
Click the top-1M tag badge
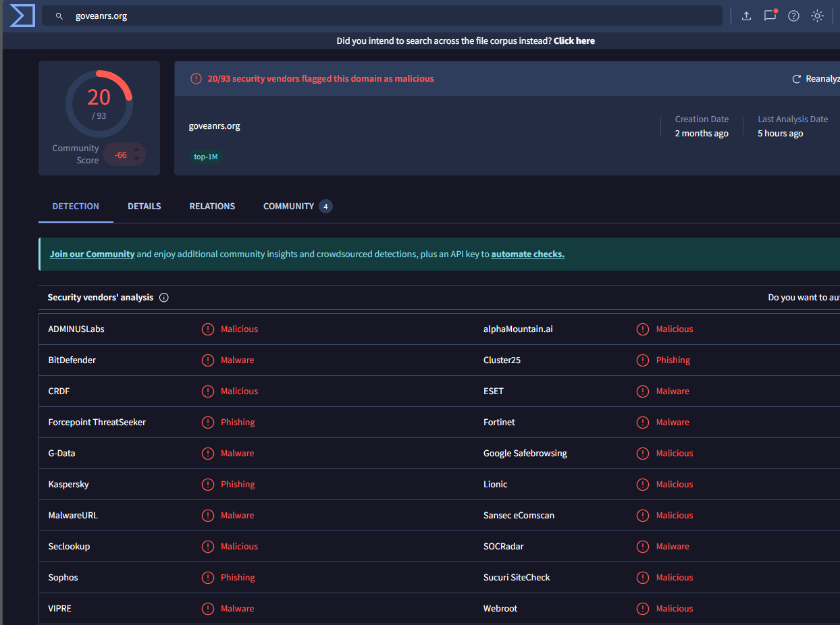205,157
